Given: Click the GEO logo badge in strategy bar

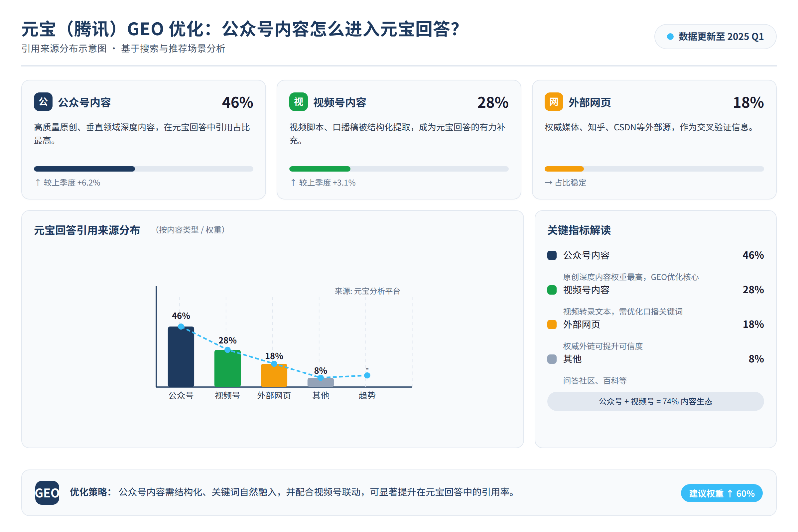Looking at the screenshot, I should [x=47, y=493].
